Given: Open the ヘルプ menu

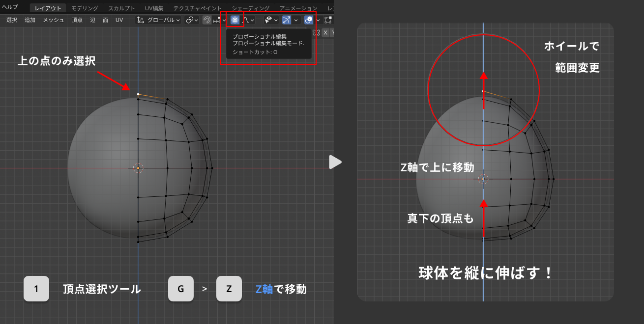Looking at the screenshot, I should pos(10,7).
